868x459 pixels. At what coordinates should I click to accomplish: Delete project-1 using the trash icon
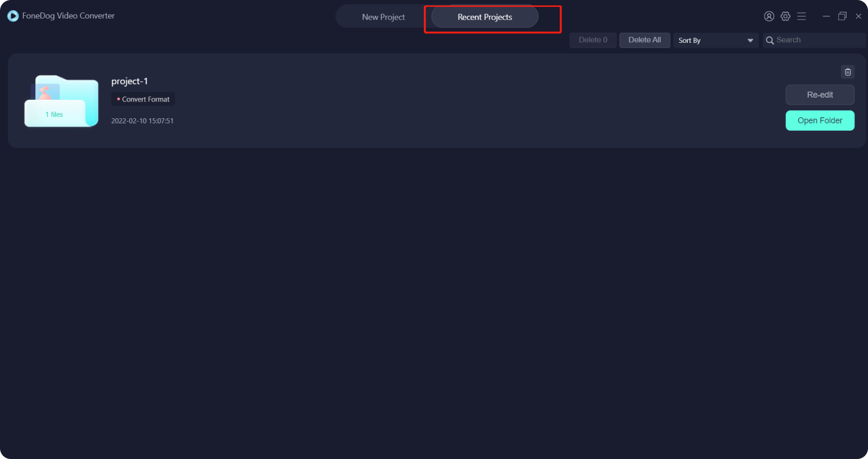click(847, 72)
